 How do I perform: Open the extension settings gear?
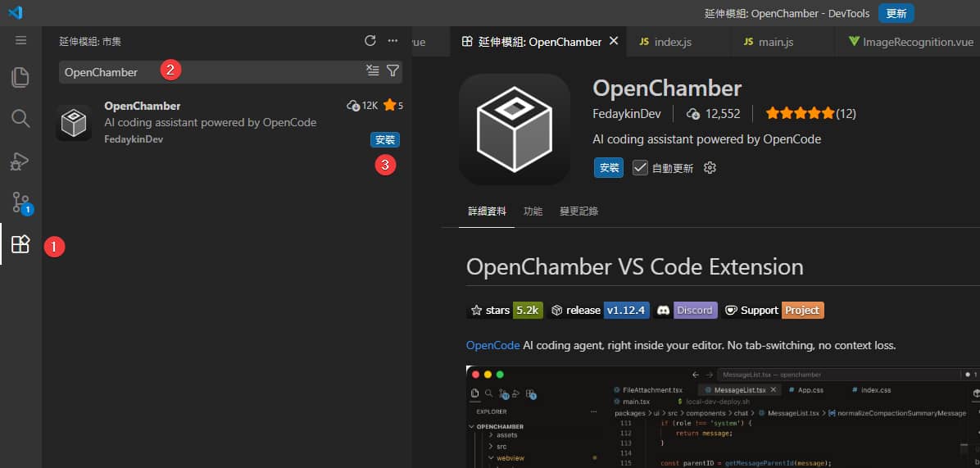coord(710,167)
